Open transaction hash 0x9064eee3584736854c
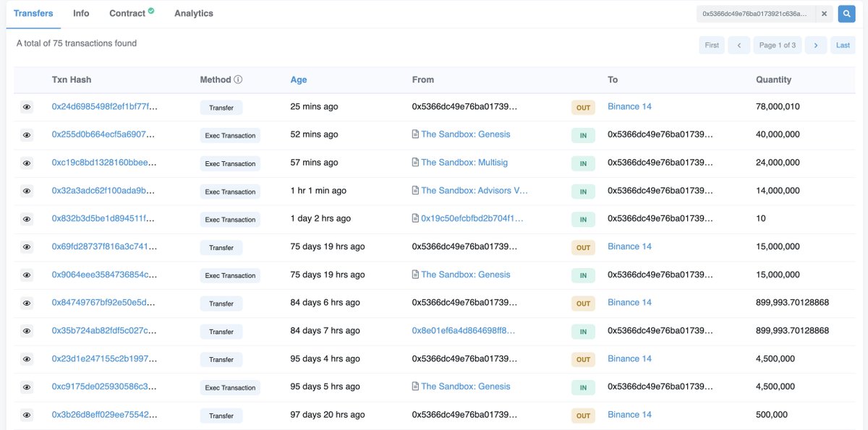 click(105, 275)
